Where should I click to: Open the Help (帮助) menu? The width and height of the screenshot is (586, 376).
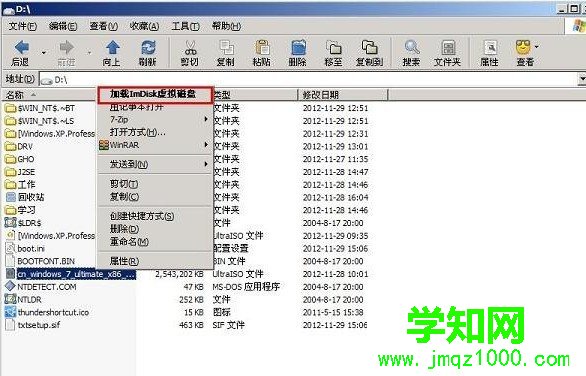[x=226, y=26]
